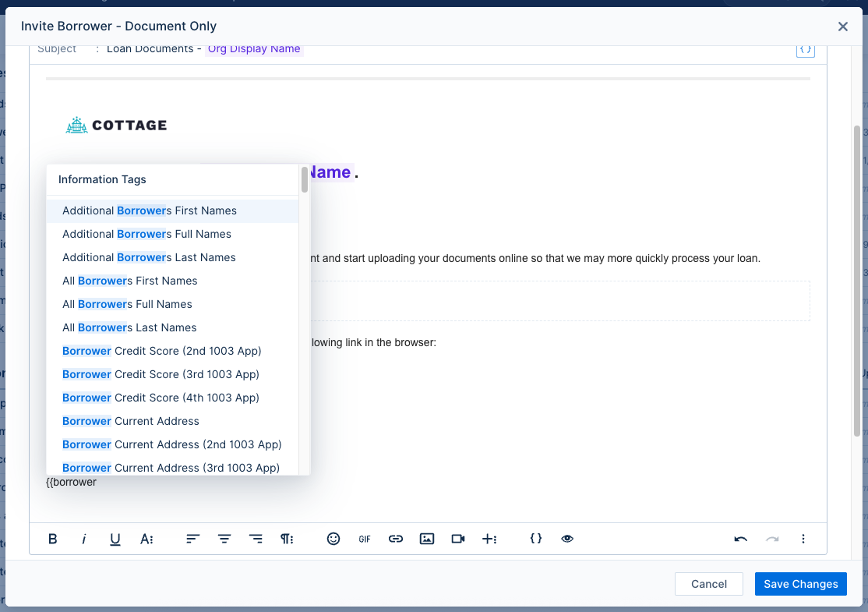Click the Save Changes button

tap(800, 583)
